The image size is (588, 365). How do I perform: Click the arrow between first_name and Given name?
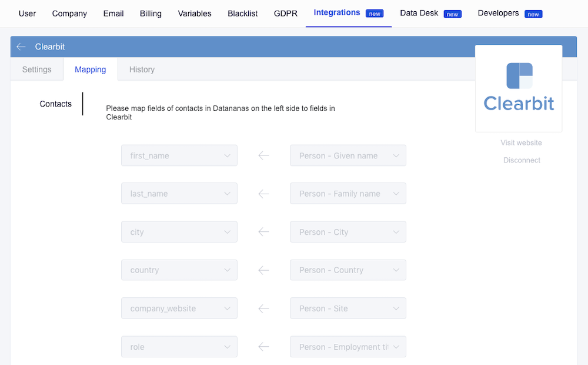click(x=263, y=155)
